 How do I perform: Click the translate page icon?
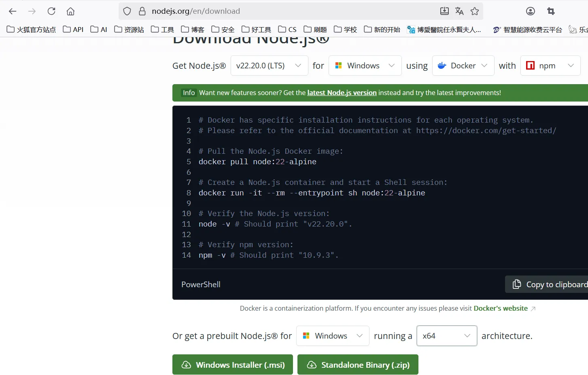click(459, 11)
